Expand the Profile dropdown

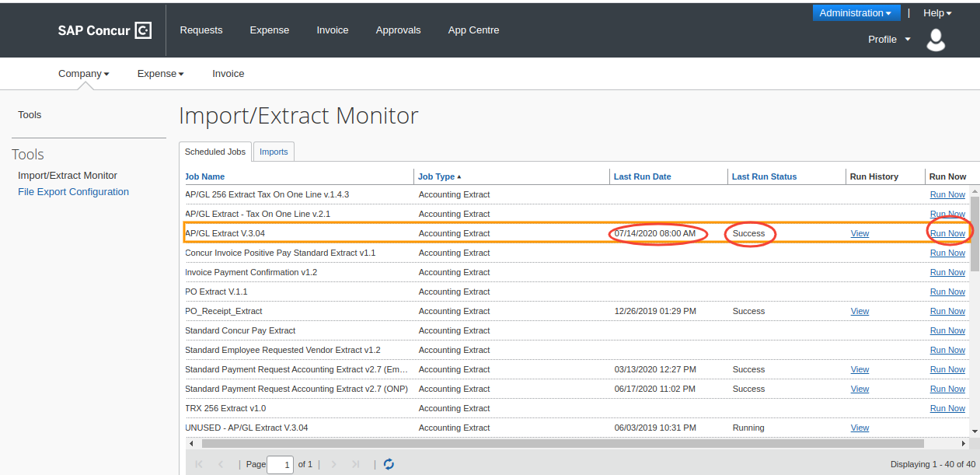click(x=889, y=39)
